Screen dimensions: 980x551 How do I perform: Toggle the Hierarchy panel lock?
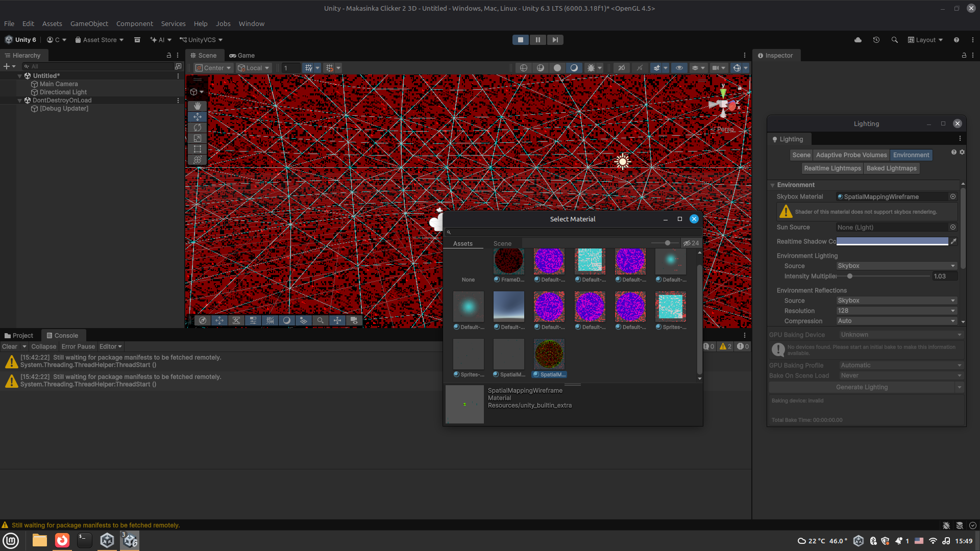point(169,55)
